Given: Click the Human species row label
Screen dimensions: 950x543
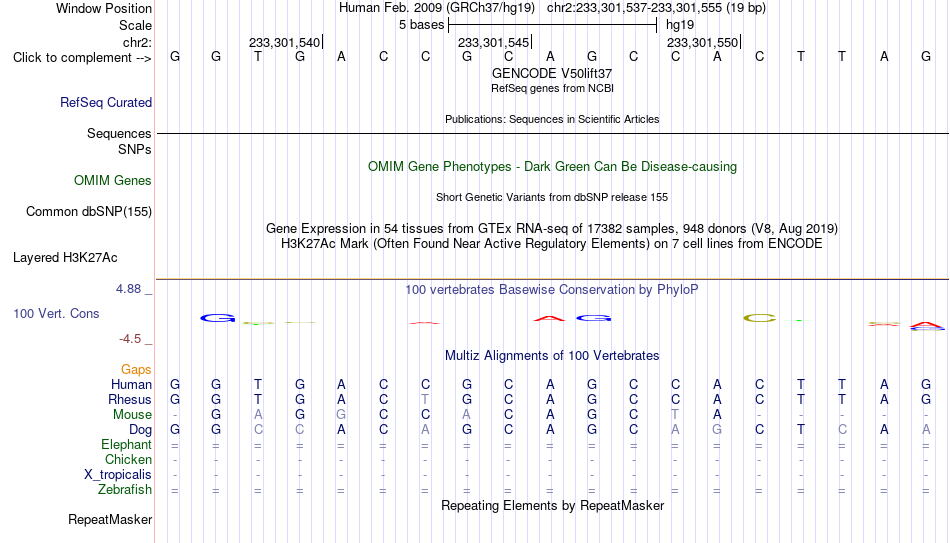Looking at the screenshot, I should (131, 385).
